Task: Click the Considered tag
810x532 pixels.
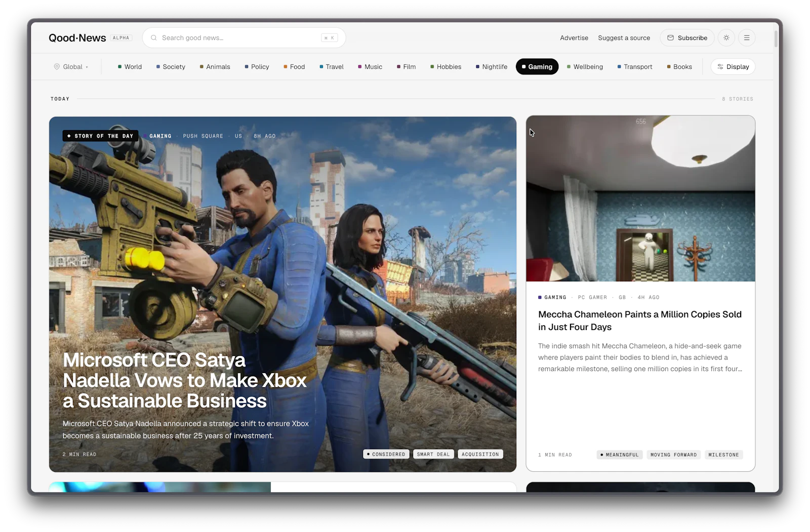Action: [x=386, y=455]
